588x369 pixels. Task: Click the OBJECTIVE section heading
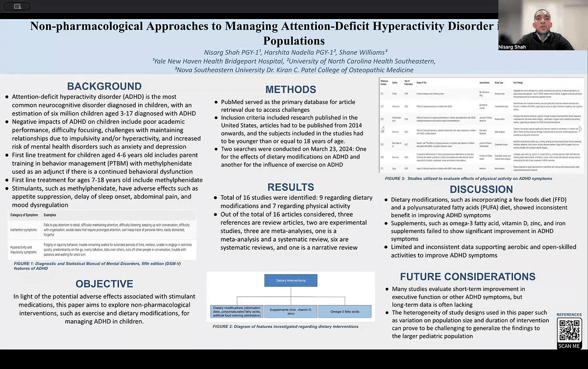(104, 284)
